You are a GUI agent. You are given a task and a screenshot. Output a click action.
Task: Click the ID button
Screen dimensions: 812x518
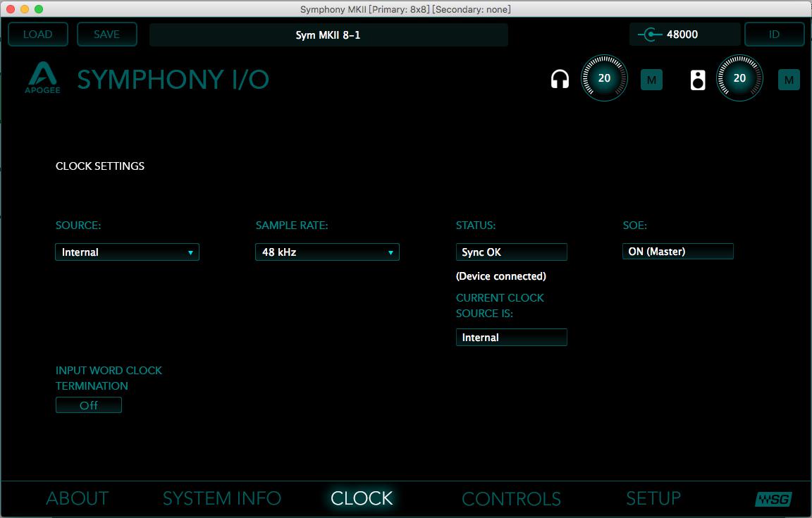click(774, 35)
